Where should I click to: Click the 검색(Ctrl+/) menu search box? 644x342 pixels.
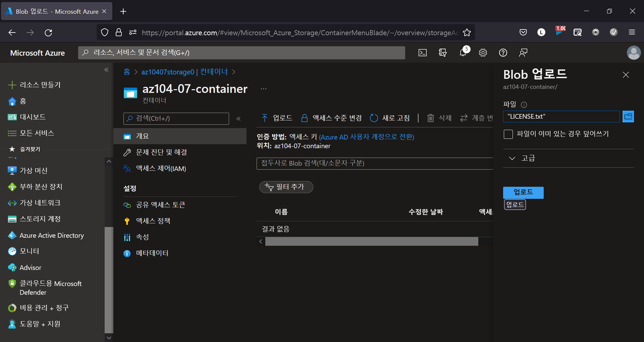click(176, 118)
